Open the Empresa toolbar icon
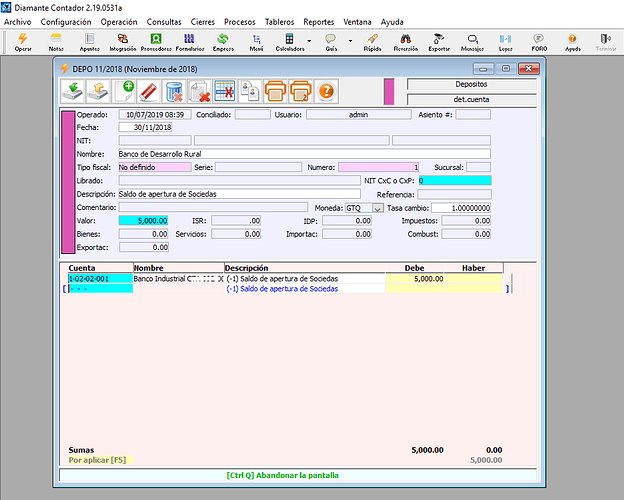This screenshot has width=624, height=500. pos(223,41)
